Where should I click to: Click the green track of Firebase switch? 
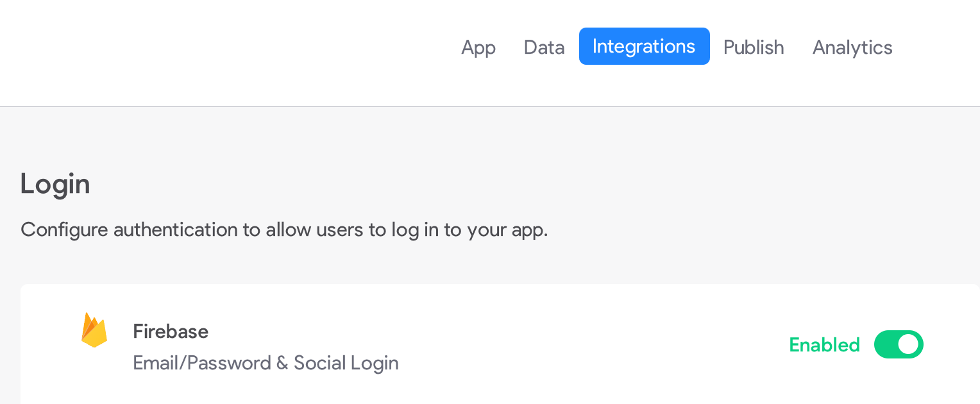[886, 345]
